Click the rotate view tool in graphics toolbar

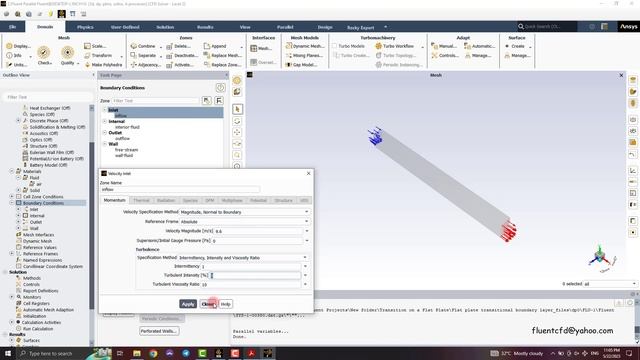click(237, 121)
